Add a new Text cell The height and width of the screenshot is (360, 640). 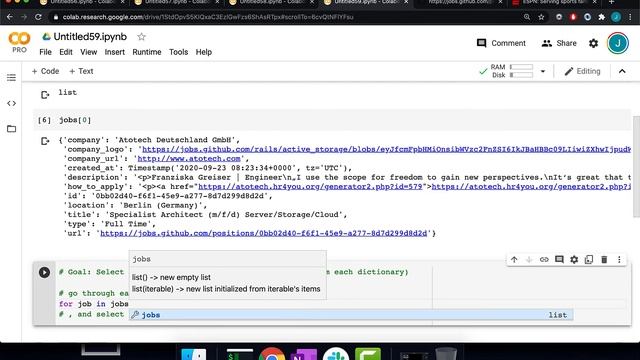tap(81, 71)
